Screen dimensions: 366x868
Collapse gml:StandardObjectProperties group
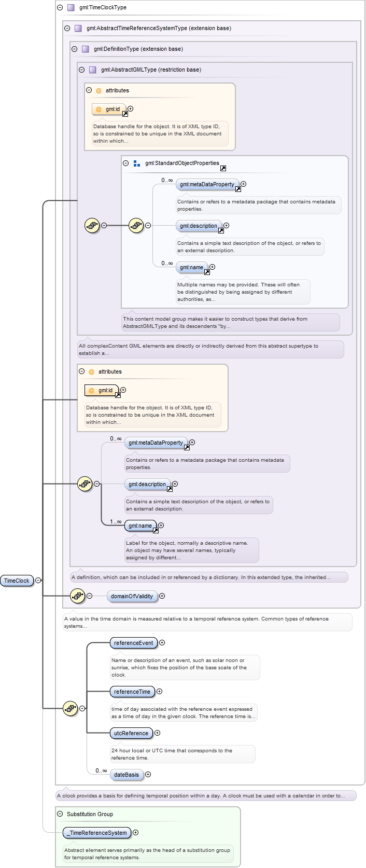(x=126, y=163)
